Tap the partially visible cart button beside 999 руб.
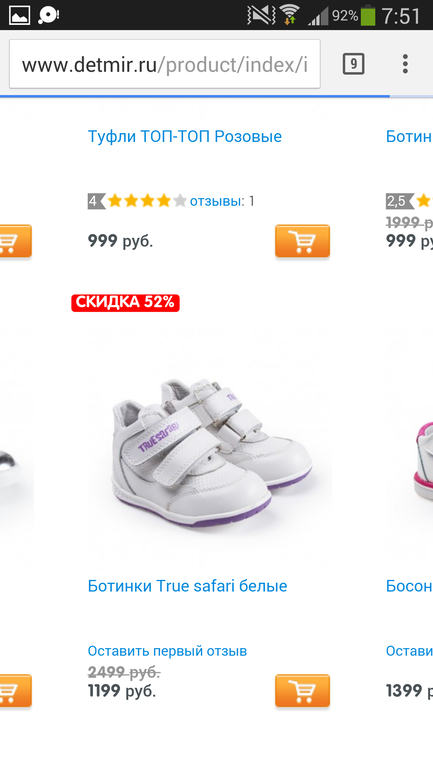 coord(15,241)
